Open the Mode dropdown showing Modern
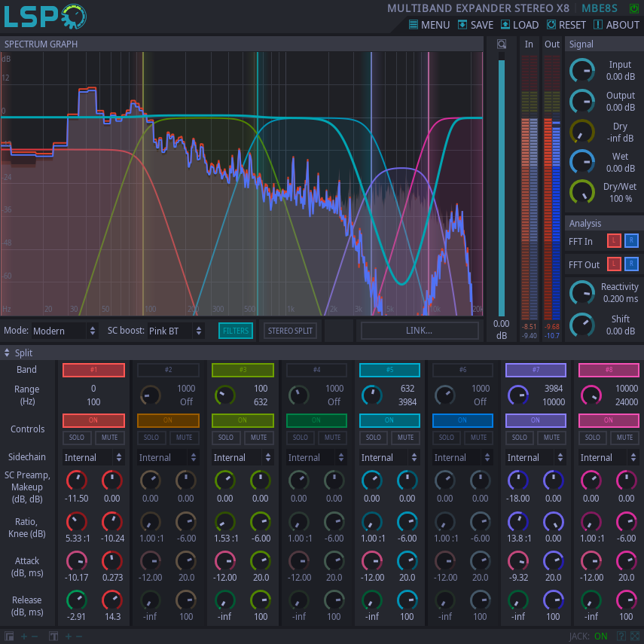The height and width of the screenshot is (644, 644). tap(65, 331)
